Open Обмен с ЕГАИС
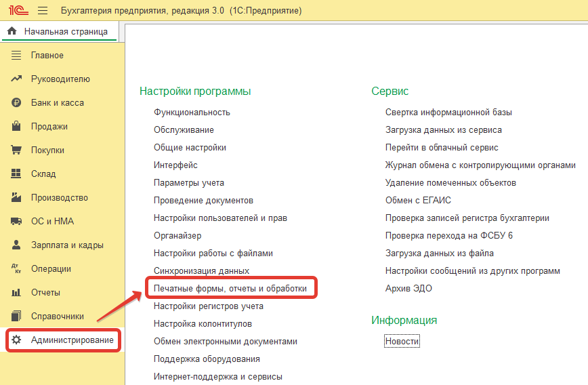 (418, 201)
